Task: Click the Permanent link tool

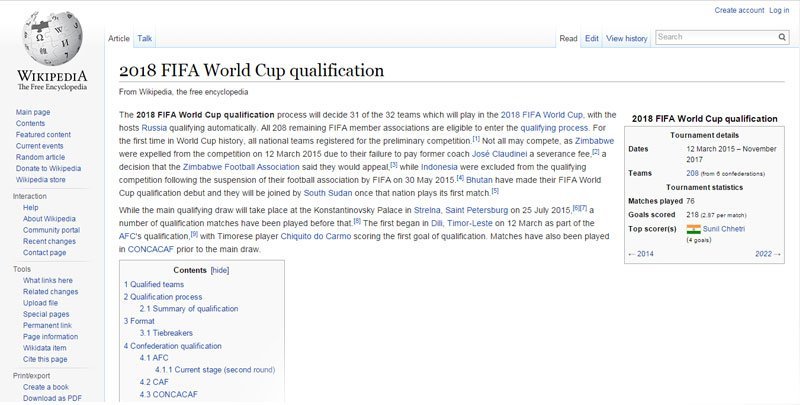Action: 47,325
